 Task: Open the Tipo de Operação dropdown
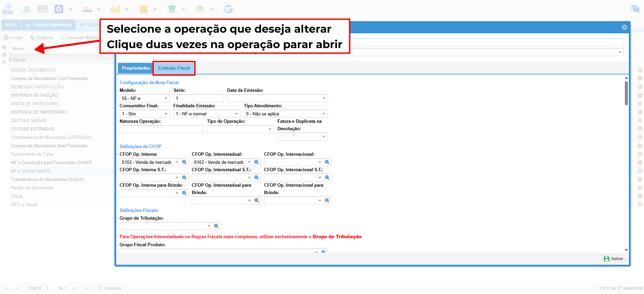[240, 129]
